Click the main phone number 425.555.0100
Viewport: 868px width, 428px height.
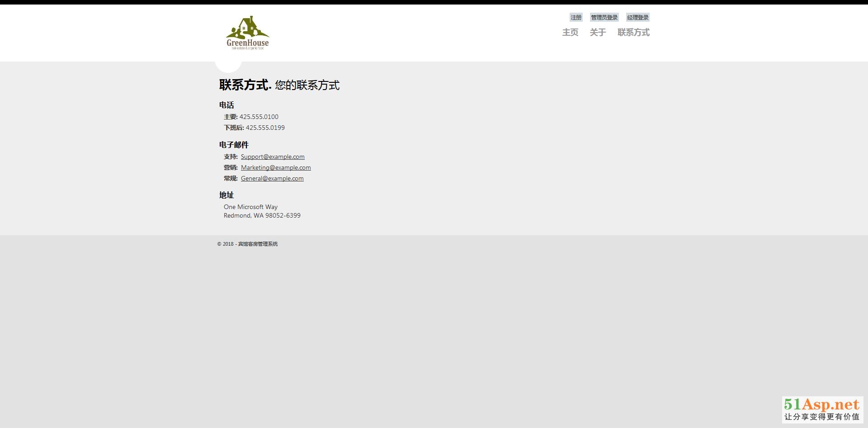(x=259, y=117)
